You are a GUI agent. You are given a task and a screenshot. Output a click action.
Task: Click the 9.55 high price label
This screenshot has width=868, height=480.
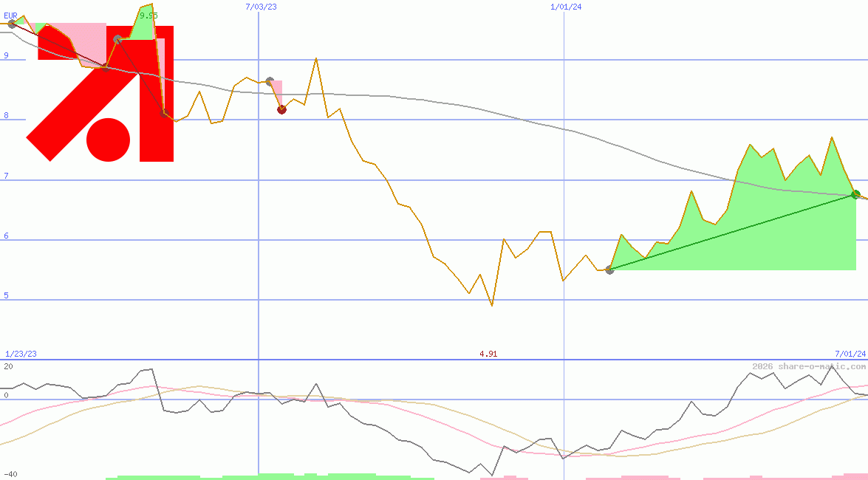pyautogui.click(x=148, y=16)
